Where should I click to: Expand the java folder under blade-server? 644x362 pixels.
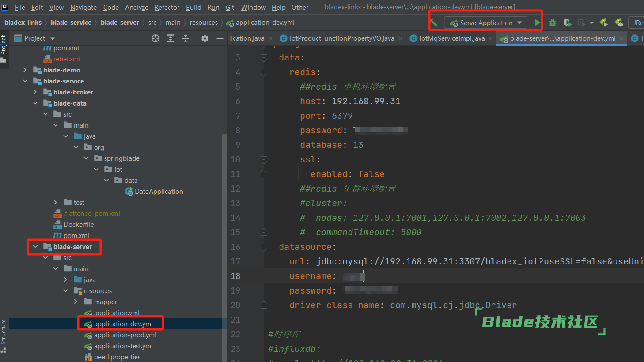[65, 279]
